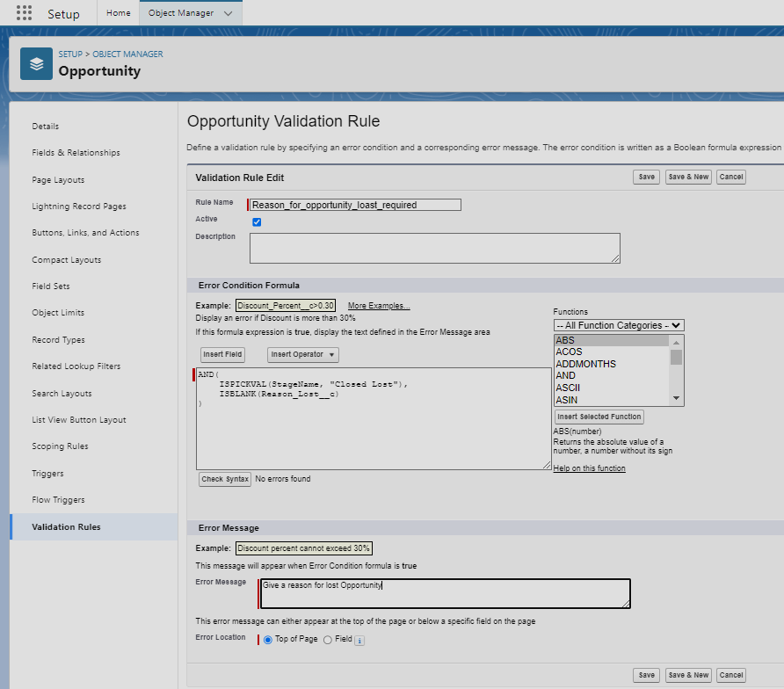
Task: Select the Field error location radio button
Action: pos(328,640)
